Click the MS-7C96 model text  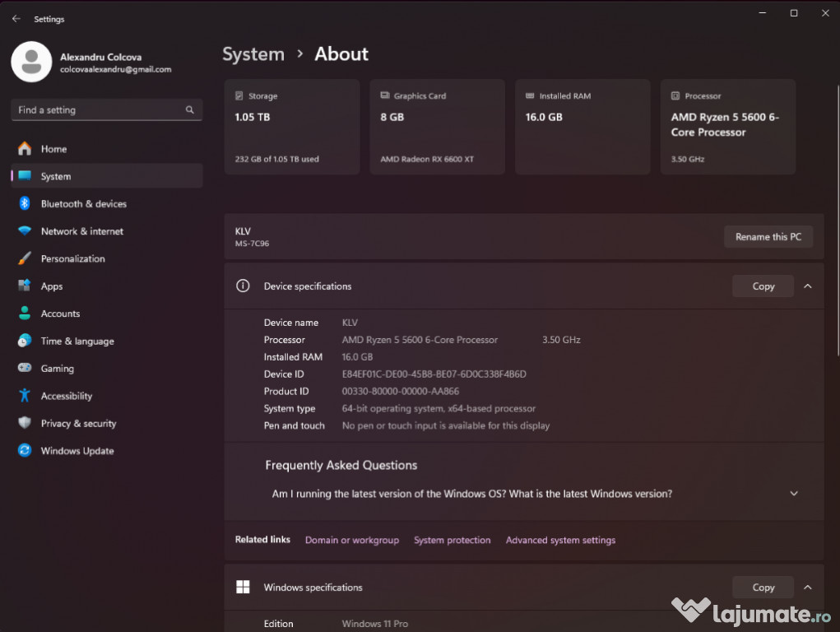(x=252, y=244)
